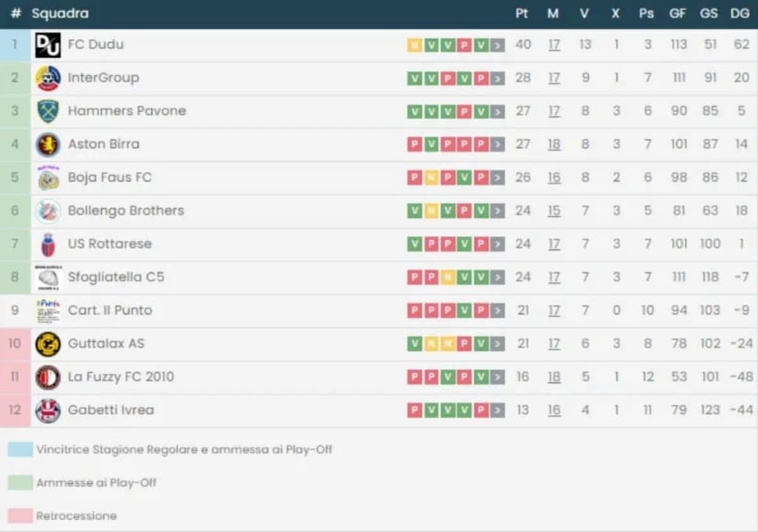Click the InterGroup team crest
The height and width of the screenshot is (532, 758).
coord(48,78)
